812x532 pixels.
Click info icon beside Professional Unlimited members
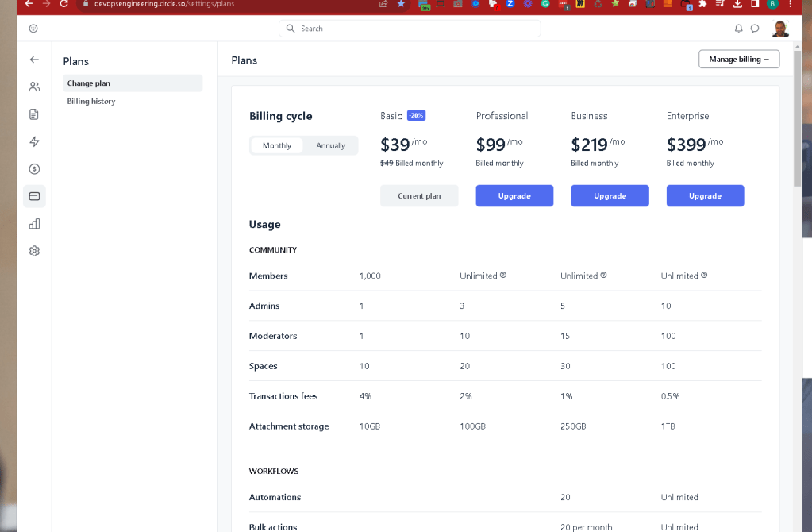click(x=503, y=275)
